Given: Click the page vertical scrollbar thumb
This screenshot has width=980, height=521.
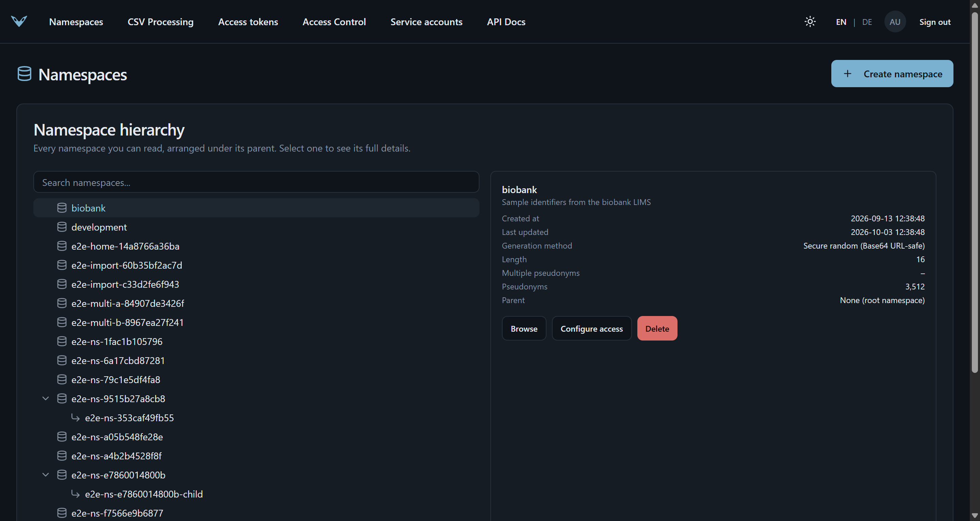Looking at the screenshot, I should pos(974,192).
